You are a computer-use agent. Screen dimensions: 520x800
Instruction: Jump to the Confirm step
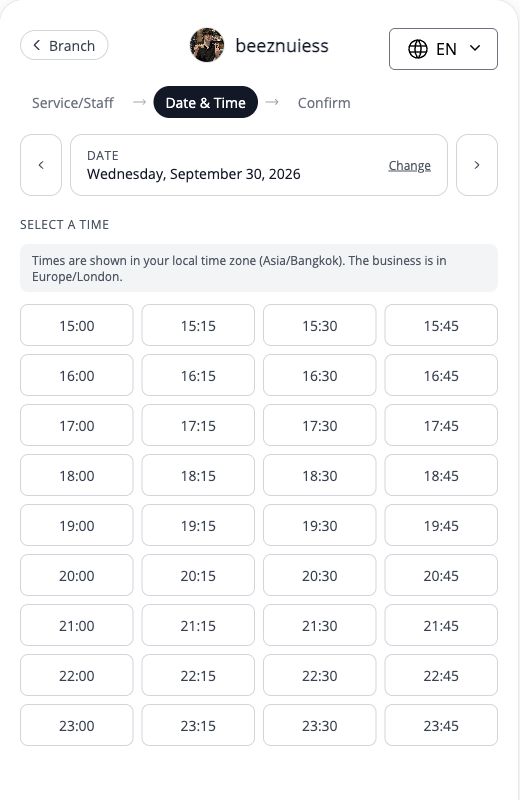pyautogui.click(x=324, y=103)
